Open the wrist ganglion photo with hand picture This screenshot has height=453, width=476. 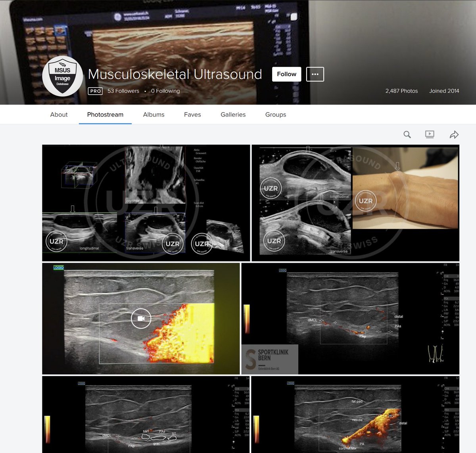355,203
